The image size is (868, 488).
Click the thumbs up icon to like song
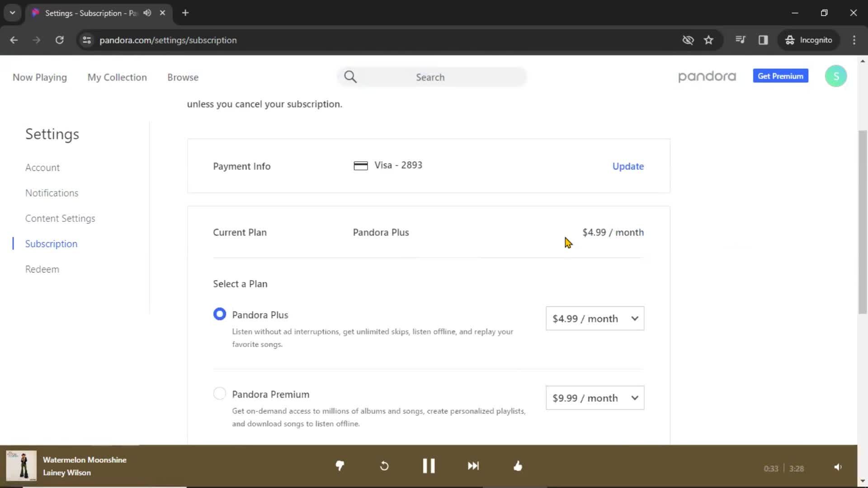pyautogui.click(x=518, y=467)
